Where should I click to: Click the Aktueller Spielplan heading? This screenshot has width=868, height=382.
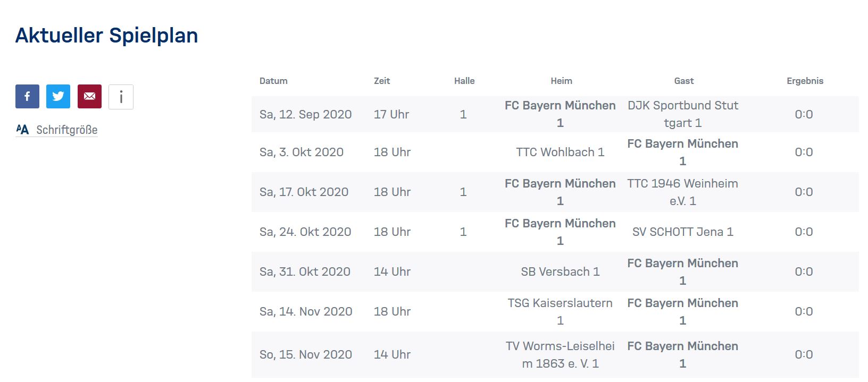pyautogui.click(x=106, y=36)
